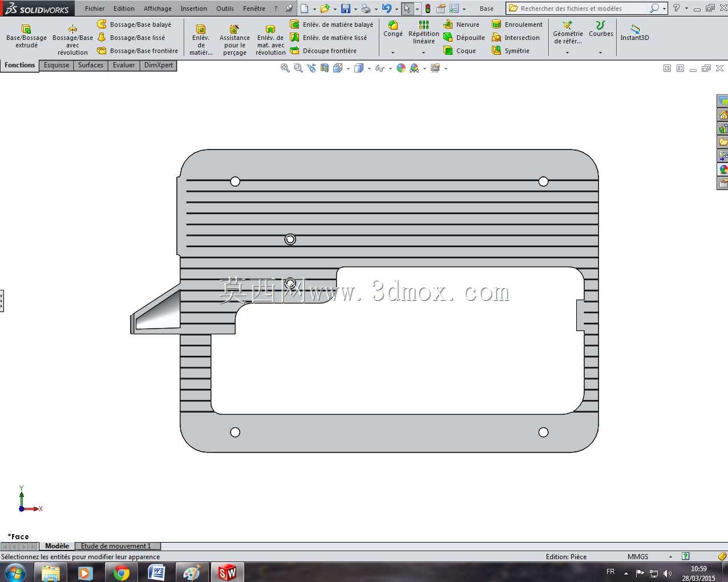Open Edit Appearance color ball icon

401,68
